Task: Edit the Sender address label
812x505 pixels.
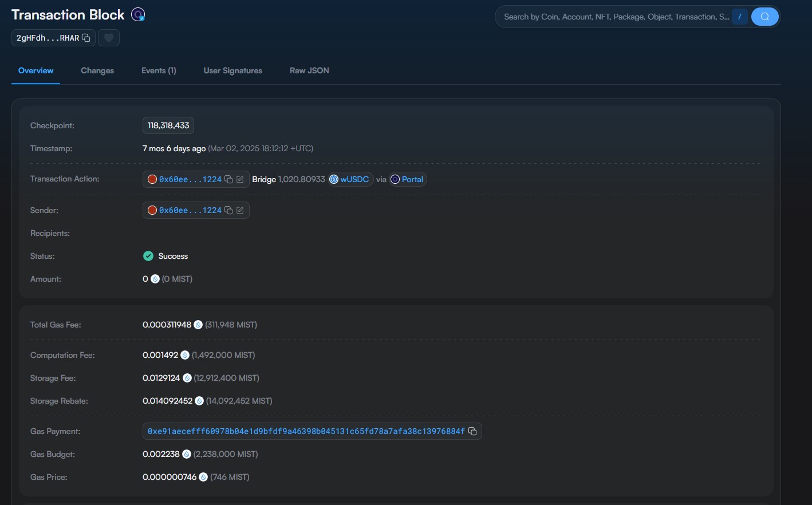Action: (x=241, y=210)
